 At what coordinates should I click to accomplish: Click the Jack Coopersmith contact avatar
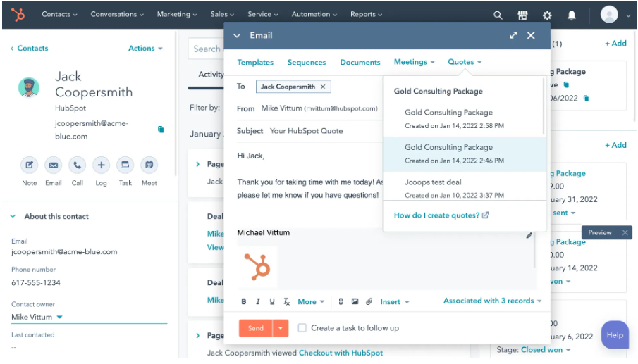click(28, 87)
